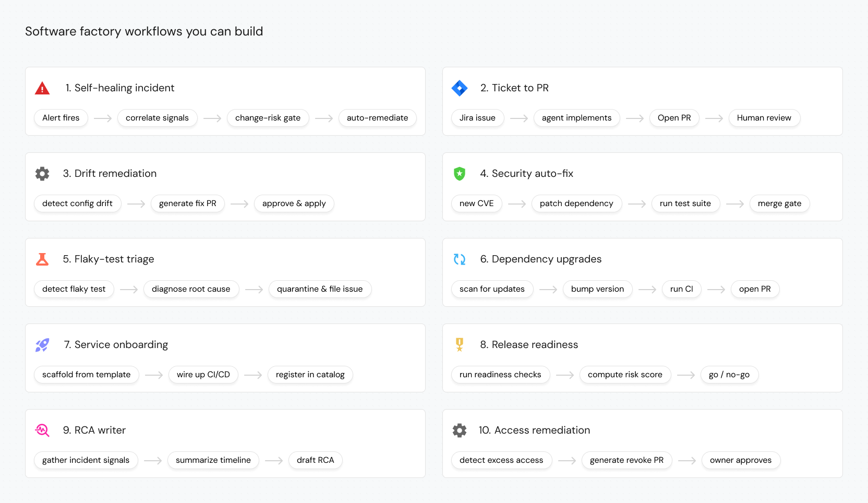The height and width of the screenshot is (503, 868).
Task: Click the '9. RCA writer' card title
Action: (94, 430)
